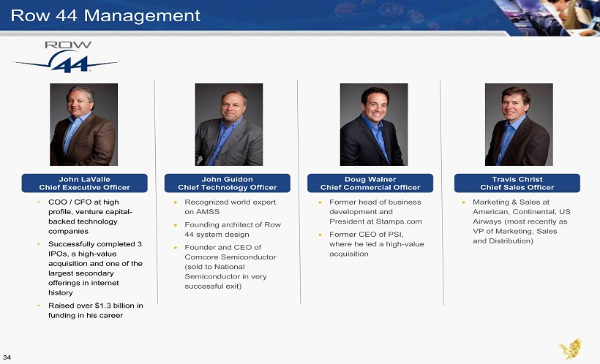
Task: Select 'Recognized world expert on AMSS' bullet
Action: (230, 207)
